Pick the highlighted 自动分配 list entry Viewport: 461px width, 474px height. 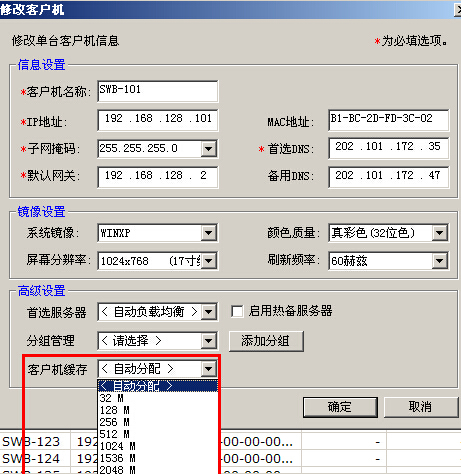pyautogui.click(x=158, y=386)
